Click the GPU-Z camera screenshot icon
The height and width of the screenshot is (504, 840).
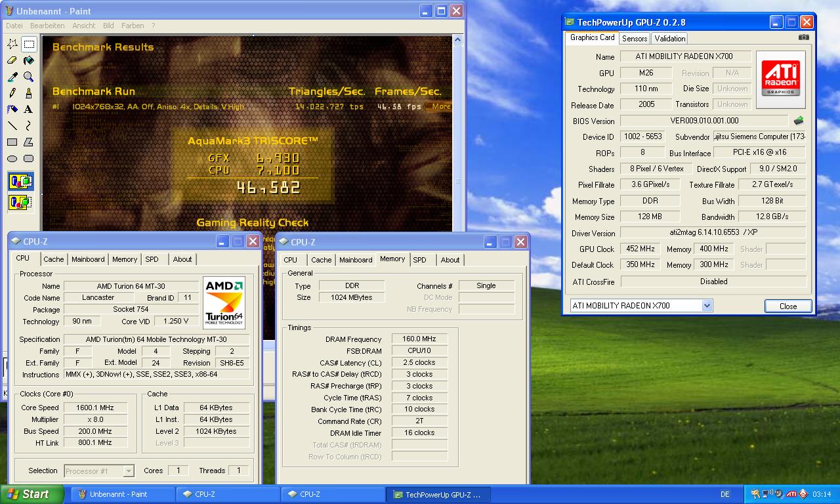coord(804,37)
